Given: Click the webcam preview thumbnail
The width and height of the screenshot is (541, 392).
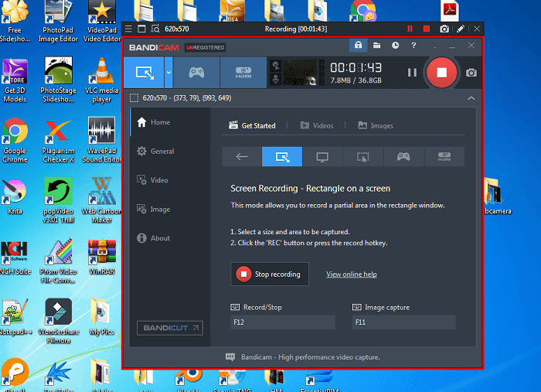Looking at the screenshot, I should 300,73.
